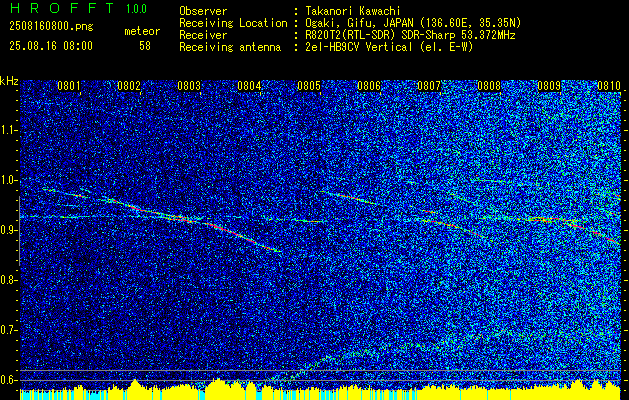Click the 'Observer' field label
629x400 pixels.
pos(203,11)
